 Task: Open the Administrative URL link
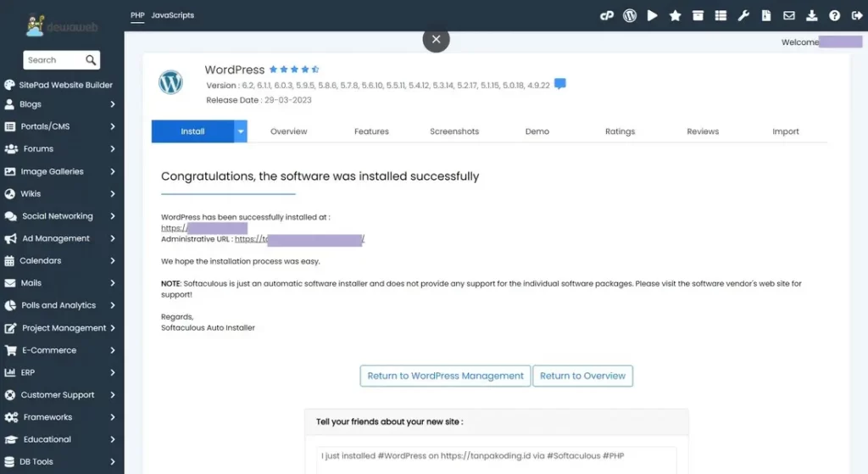coord(299,239)
